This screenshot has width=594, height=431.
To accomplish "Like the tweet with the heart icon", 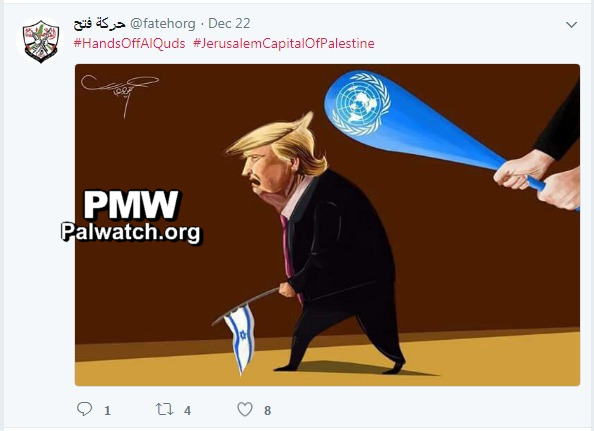I will (x=245, y=409).
